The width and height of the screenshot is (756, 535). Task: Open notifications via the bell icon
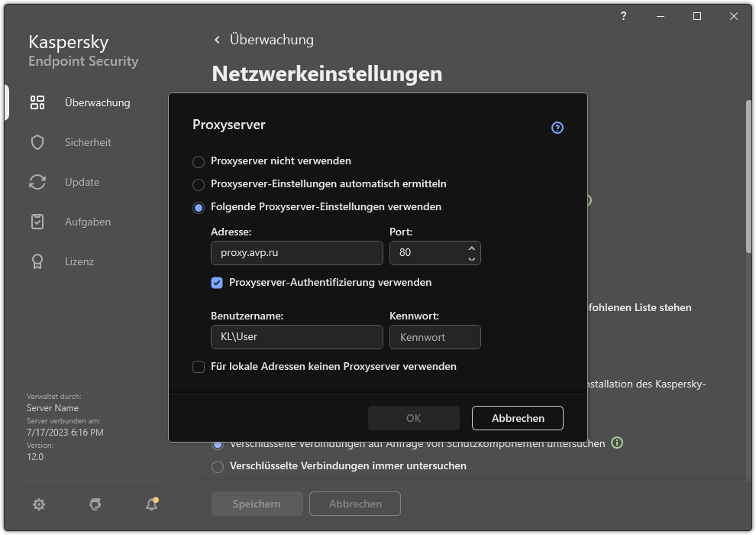pyautogui.click(x=150, y=504)
